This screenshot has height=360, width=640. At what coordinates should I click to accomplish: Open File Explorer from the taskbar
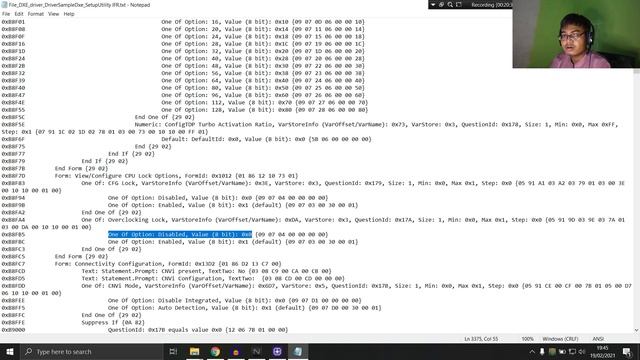[x=194, y=351]
